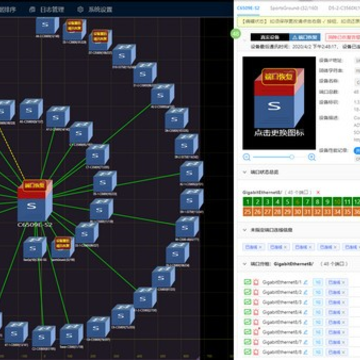The width and height of the screenshot is (360, 360).
Task: Click GigabitEthernet8/1 red alarm icon
Action: coord(256,282)
